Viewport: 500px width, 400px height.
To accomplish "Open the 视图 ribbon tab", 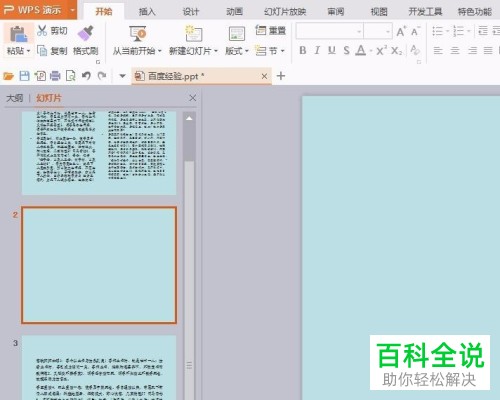I will [x=379, y=12].
